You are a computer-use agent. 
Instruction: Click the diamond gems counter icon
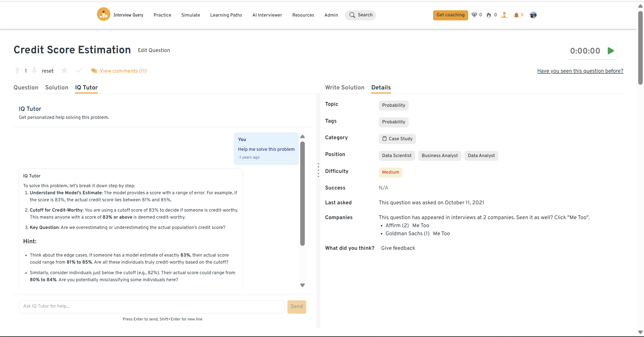click(x=474, y=15)
